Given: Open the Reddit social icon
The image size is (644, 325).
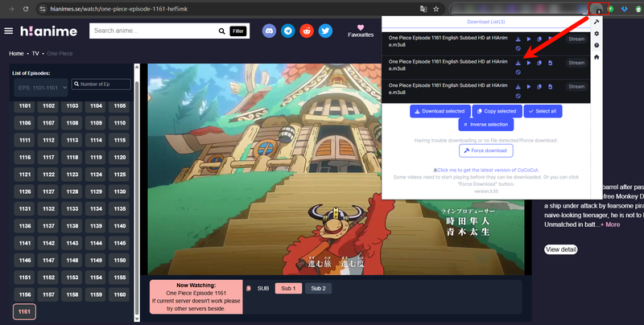Looking at the screenshot, I should [307, 31].
